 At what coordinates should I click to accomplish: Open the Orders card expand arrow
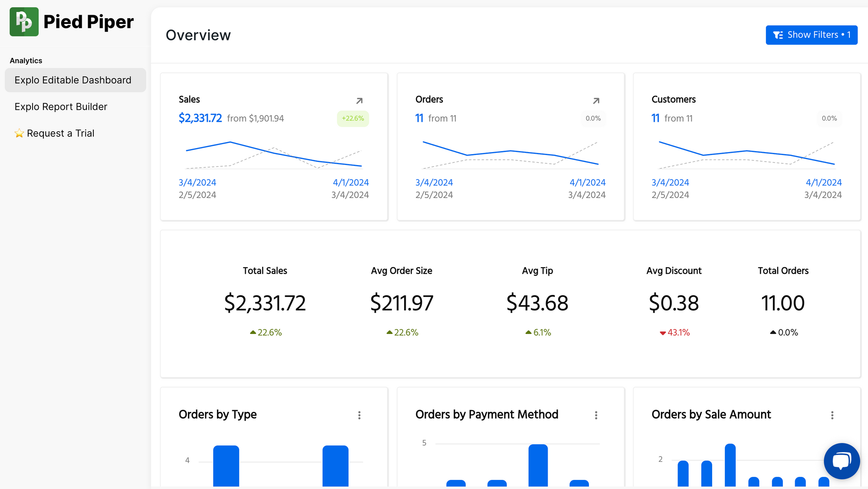pyautogui.click(x=596, y=101)
